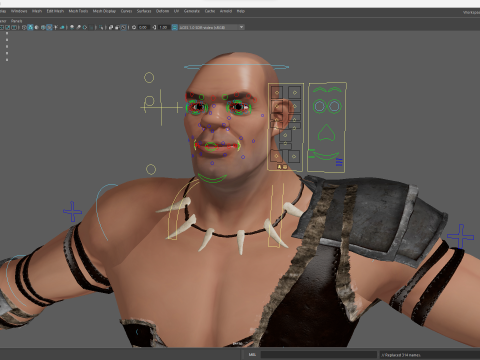Toggle use default material icon
Image resolution: width=480 pixels, height=360 pixels.
tap(36, 27)
